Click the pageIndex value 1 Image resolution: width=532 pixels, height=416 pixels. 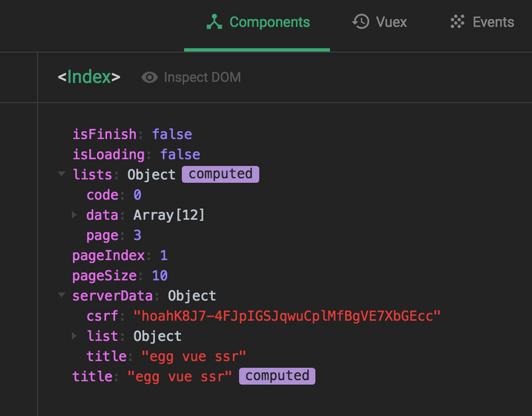pyautogui.click(x=164, y=255)
